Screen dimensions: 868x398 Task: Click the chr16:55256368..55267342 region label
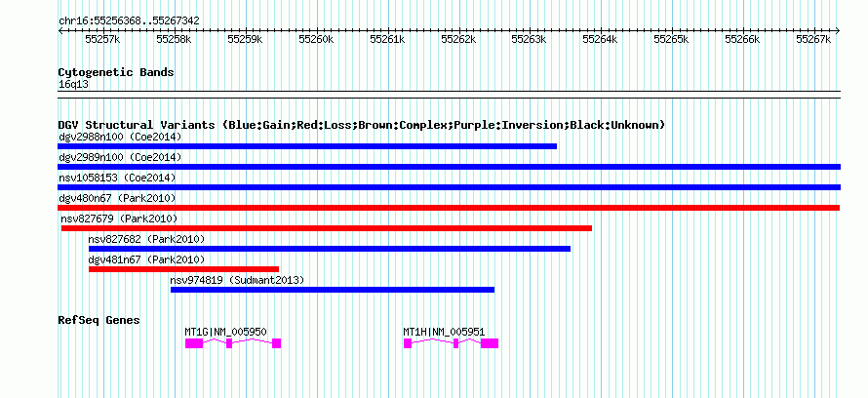[x=129, y=21]
